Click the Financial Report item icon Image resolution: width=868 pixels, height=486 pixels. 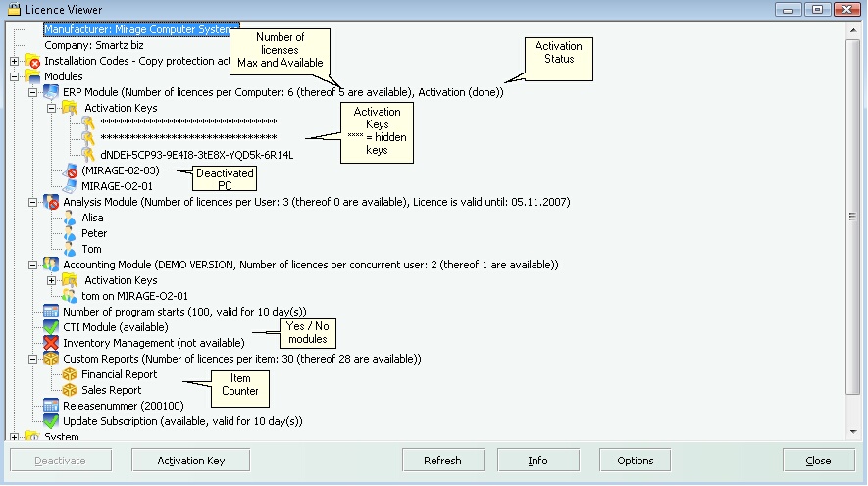point(70,374)
